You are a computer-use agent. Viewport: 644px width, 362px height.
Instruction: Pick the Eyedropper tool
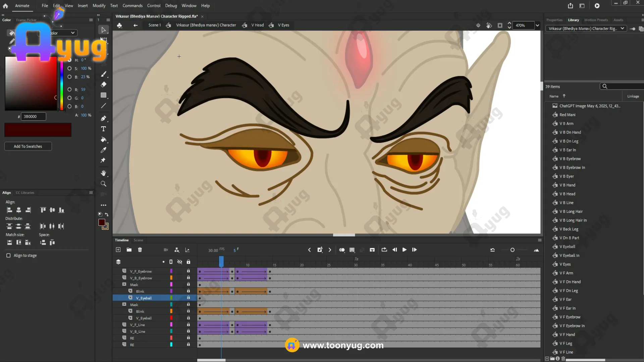[x=103, y=150]
